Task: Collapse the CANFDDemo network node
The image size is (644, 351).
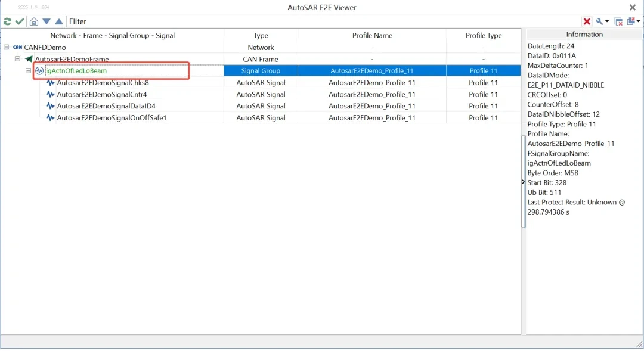Action: pos(7,47)
